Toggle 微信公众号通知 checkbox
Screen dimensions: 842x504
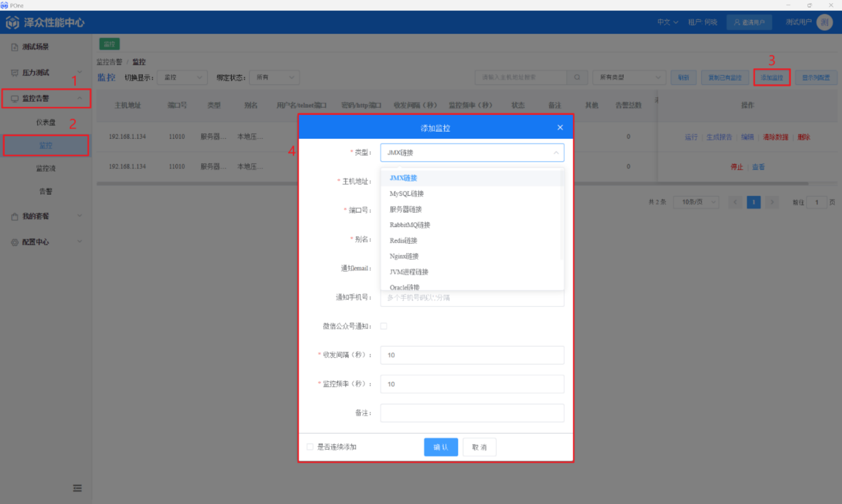pos(384,326)
